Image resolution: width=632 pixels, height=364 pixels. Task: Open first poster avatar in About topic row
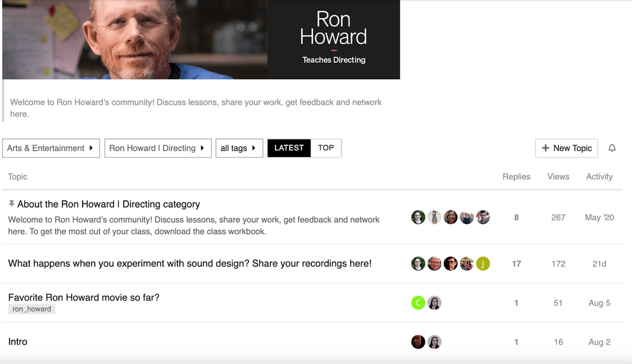[418, 217]
